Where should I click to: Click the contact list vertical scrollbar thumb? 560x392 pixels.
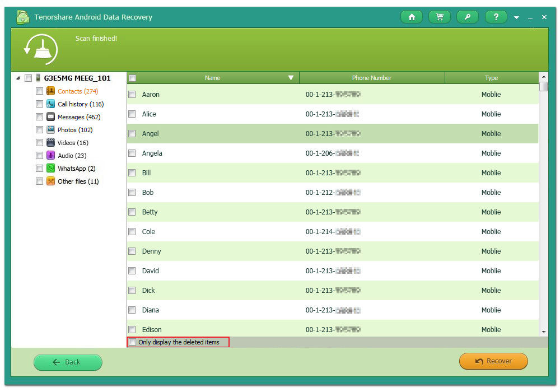click(543, 87)
